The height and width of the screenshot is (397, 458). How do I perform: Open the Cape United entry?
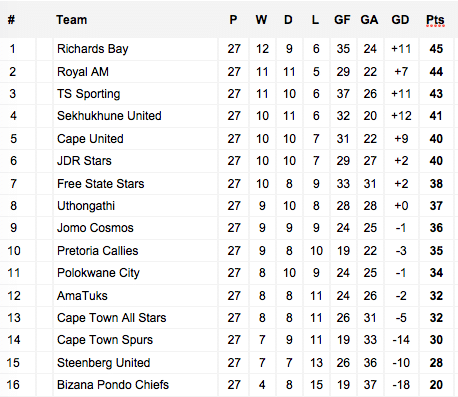tap(90, 139)
